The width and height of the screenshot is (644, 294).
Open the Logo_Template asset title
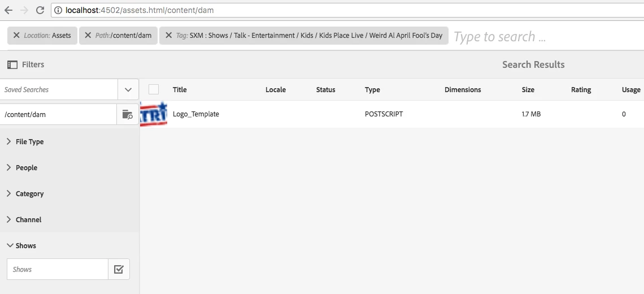pyautogui.click(x=196, y=114)
